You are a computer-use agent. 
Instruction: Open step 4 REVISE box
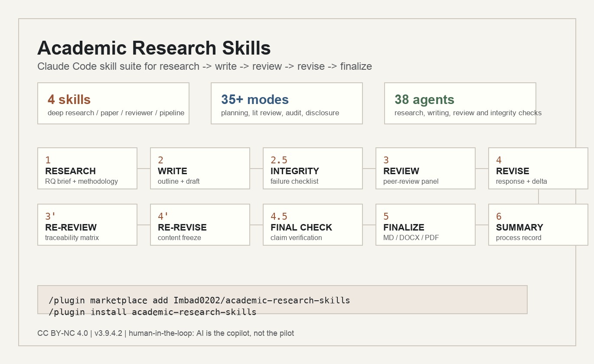point(538,168)
